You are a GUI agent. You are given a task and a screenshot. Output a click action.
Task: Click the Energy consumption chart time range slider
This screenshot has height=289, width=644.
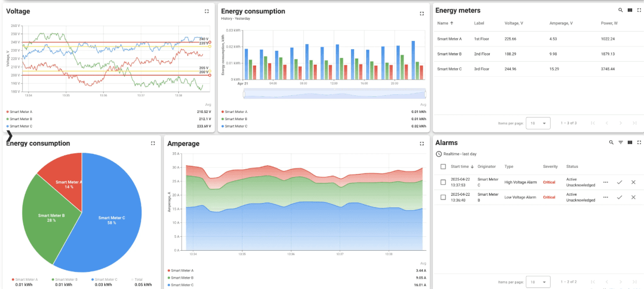pyautogui.click(x=334, y=94)
